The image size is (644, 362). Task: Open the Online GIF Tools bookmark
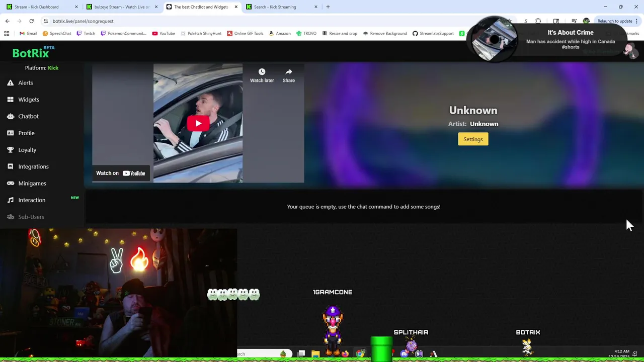(245, 34)
